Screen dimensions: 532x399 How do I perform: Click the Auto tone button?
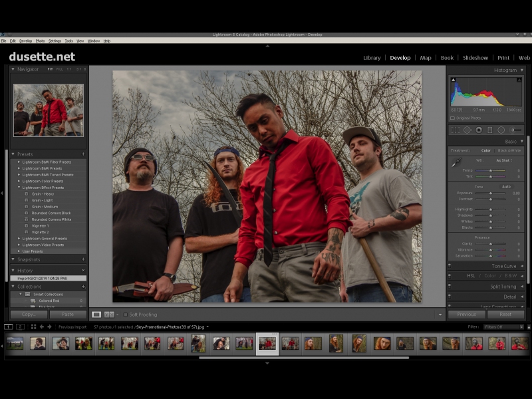[506, 187]
